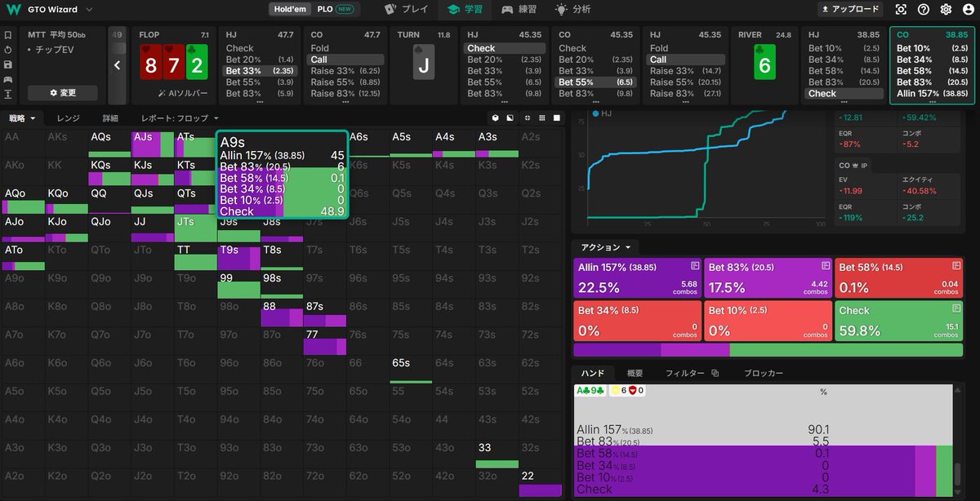This screenshot has width=980, height=501.
Task: Click the 22 cell in the hand matrix
Action: tap(540, 482)
